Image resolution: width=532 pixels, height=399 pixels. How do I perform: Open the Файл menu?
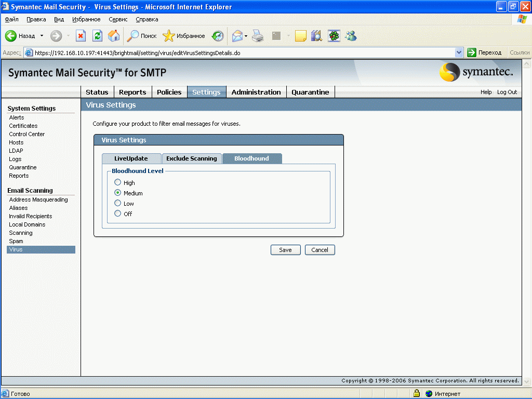point(11,19)
